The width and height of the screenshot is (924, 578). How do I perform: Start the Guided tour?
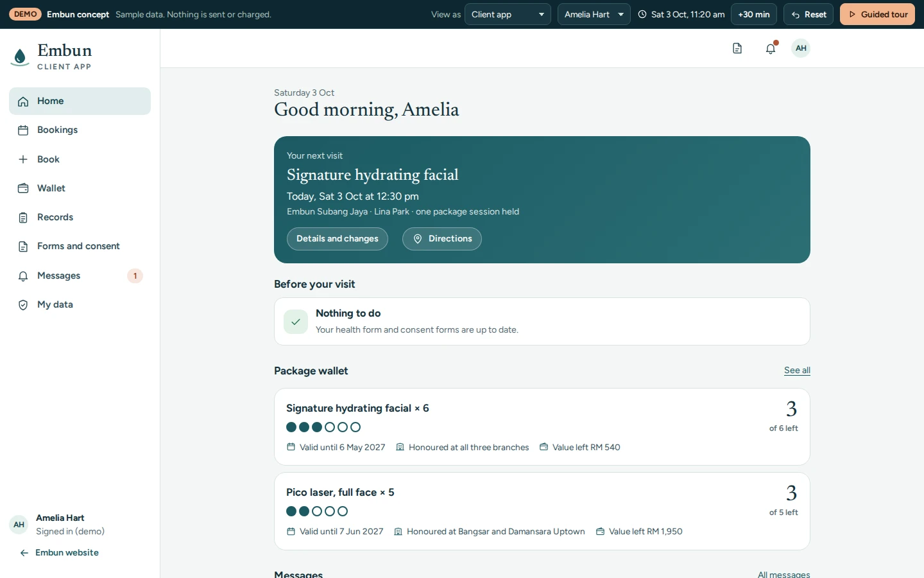[877, 14]
